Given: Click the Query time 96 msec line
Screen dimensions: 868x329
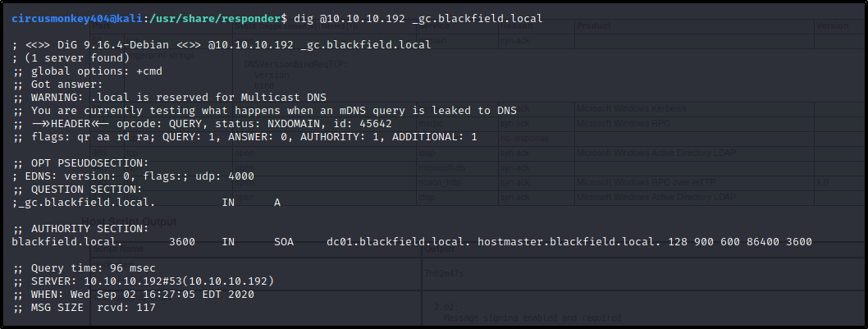Looking at the screenshot, I should 84,268.
